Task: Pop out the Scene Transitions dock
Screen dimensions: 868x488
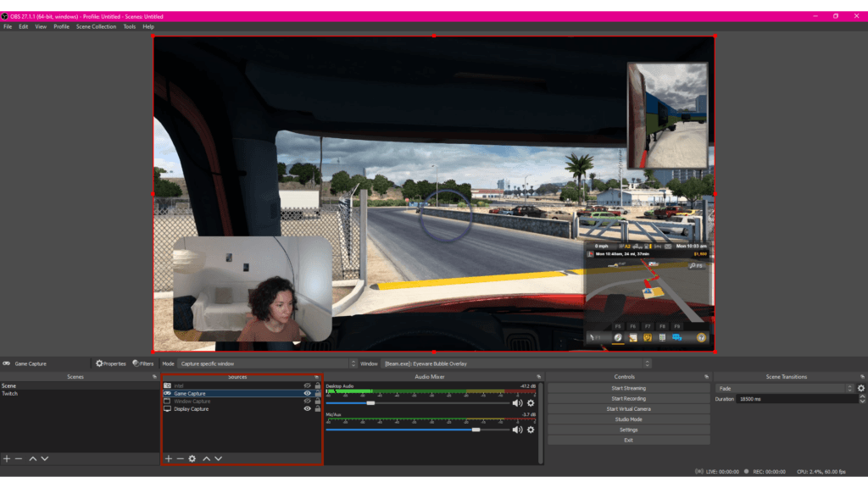Action: (x=862, y=377)
